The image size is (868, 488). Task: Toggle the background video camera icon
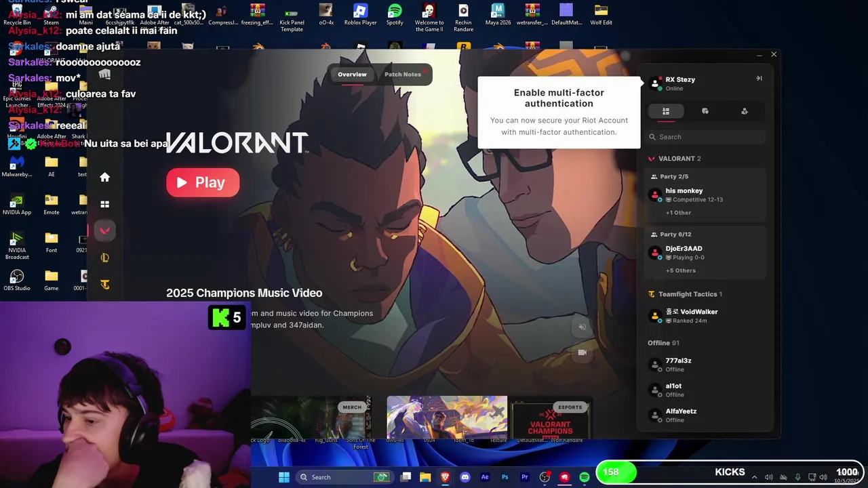(x=582, y=352)
